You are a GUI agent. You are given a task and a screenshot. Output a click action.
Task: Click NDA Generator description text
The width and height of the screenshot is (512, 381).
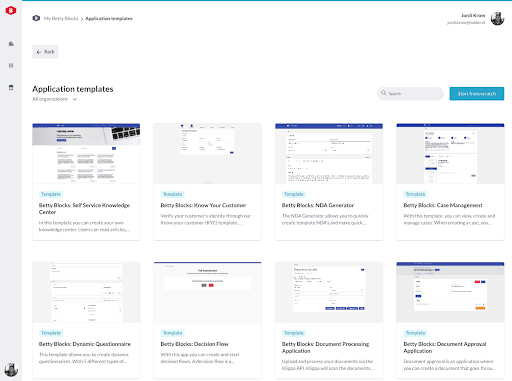325,219
